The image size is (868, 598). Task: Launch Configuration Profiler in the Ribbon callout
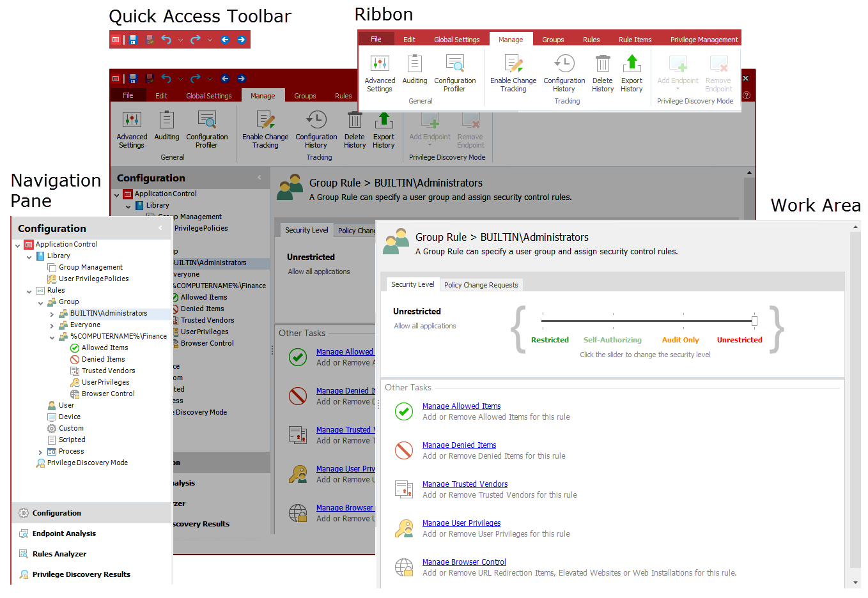click(x=455, y=73)
